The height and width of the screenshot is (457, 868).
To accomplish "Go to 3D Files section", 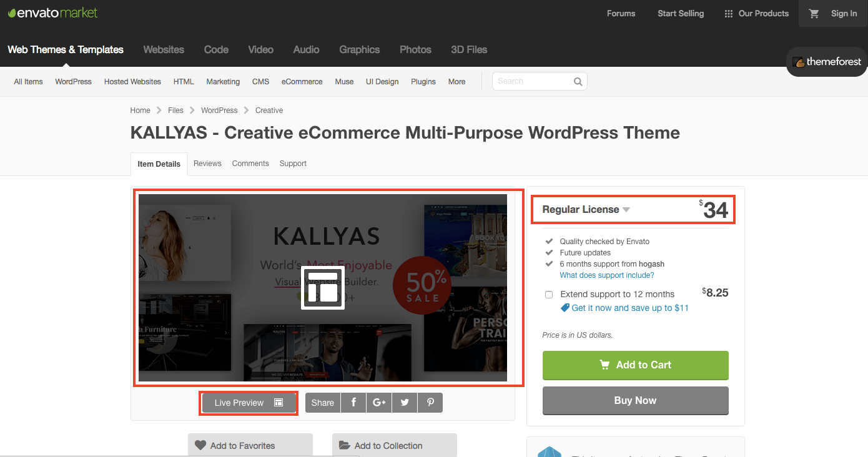I will point(469,49).
